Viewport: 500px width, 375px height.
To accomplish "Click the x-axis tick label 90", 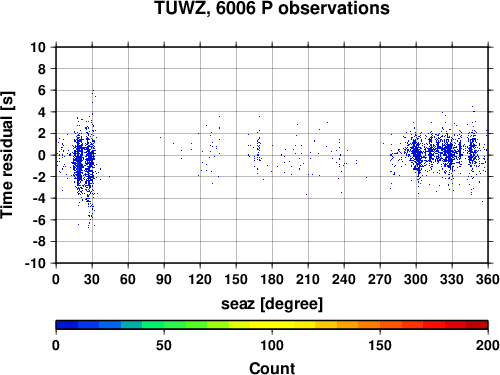I will click(164, 279).
